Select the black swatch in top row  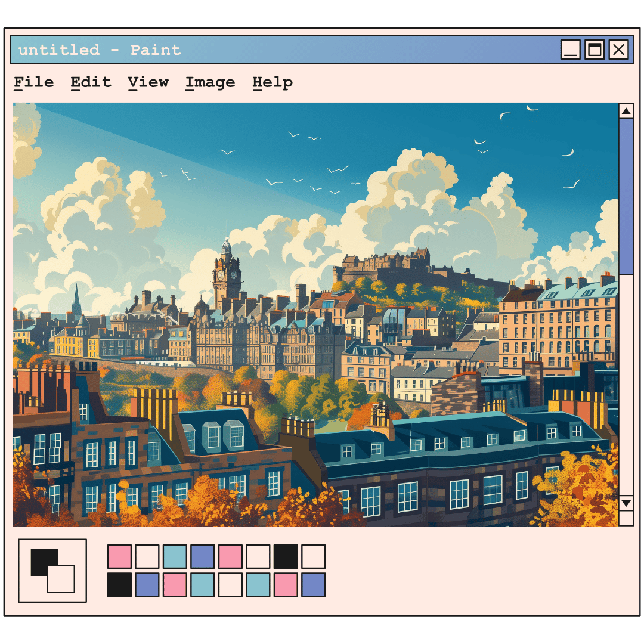(286, 557)
